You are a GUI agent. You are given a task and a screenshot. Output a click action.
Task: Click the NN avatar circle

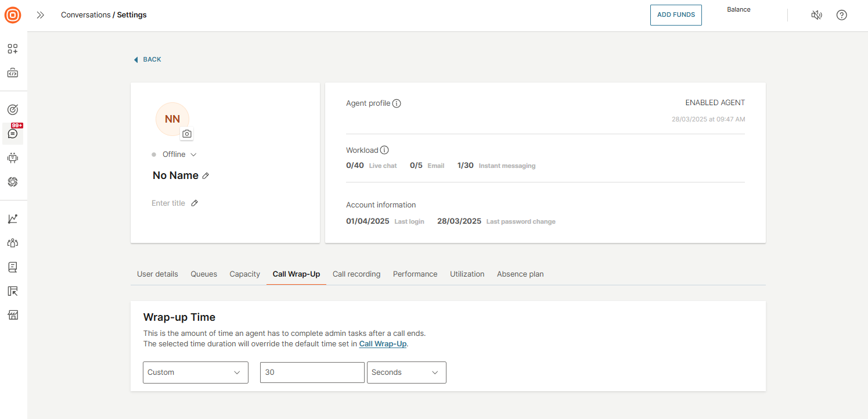click(x=172, y=119)
